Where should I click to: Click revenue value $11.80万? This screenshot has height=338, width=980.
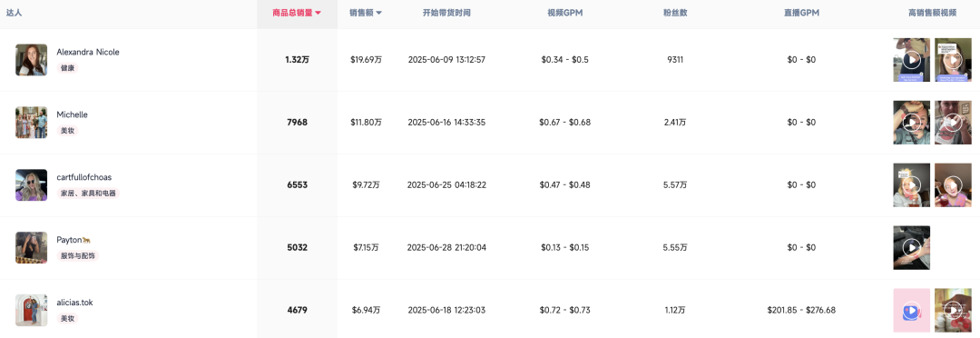[366, 122]
